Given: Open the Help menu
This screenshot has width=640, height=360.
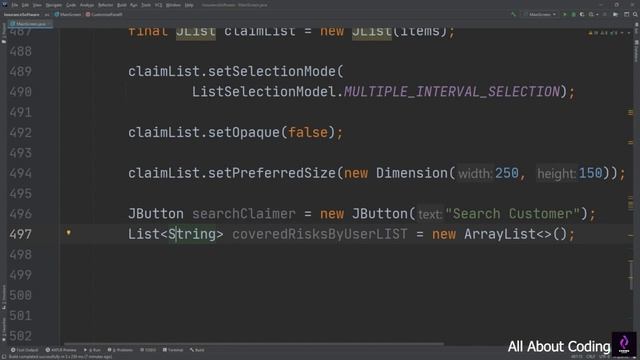Looking at the screenshot, I should 189,5.
